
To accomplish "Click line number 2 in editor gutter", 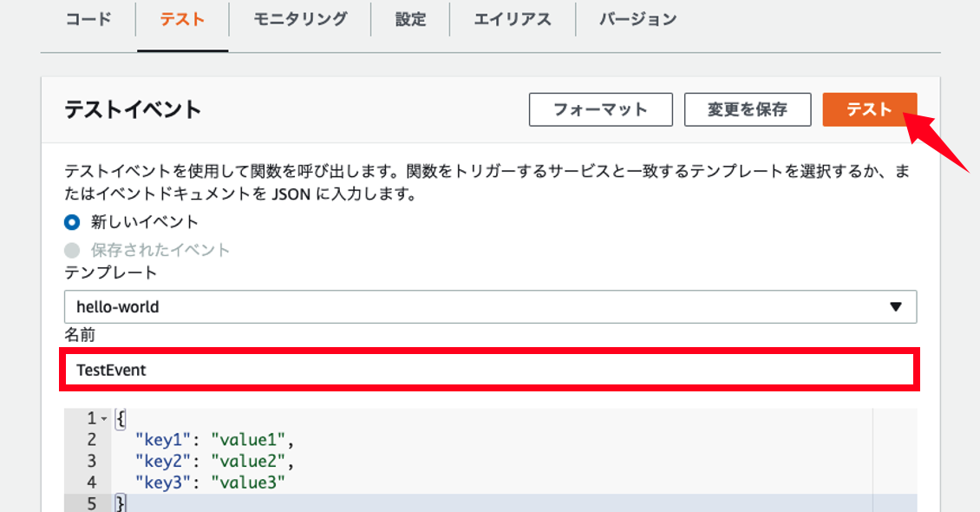I will (x=91, y=440).
